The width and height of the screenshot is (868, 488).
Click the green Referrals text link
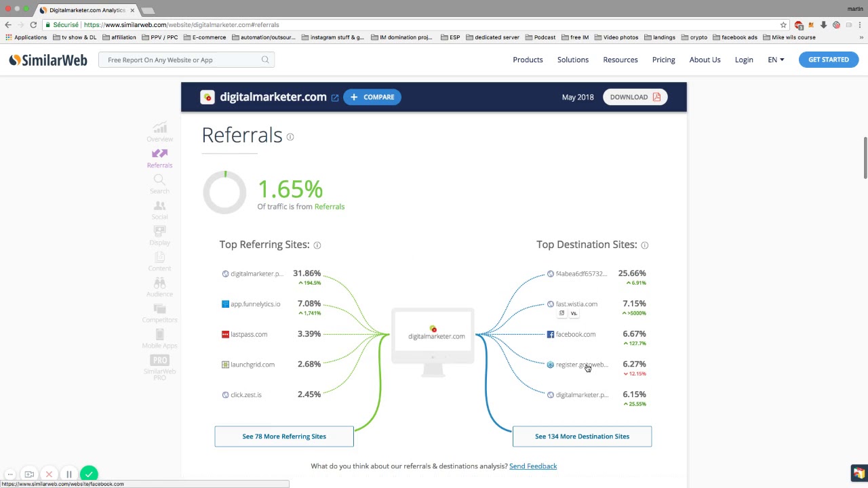330,207
